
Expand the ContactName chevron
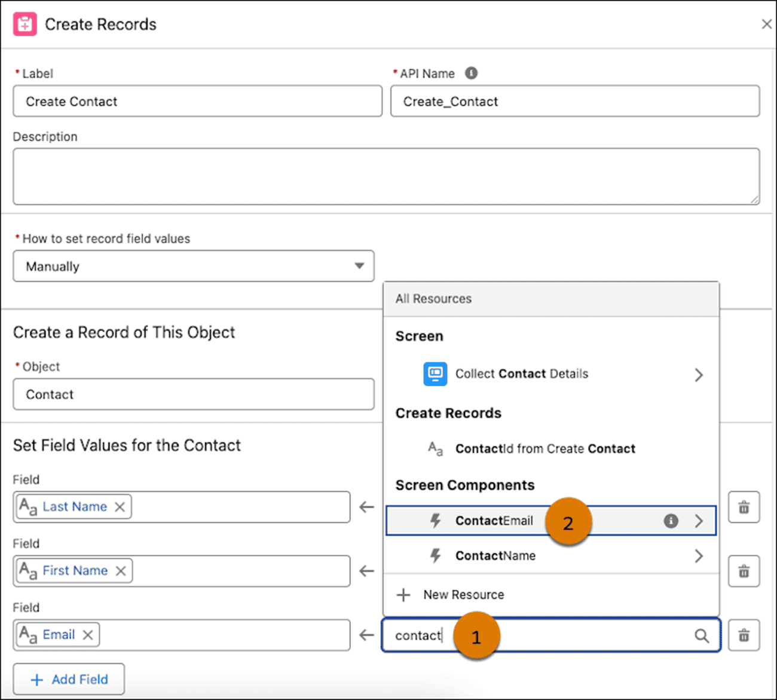[x=699, y=556]
